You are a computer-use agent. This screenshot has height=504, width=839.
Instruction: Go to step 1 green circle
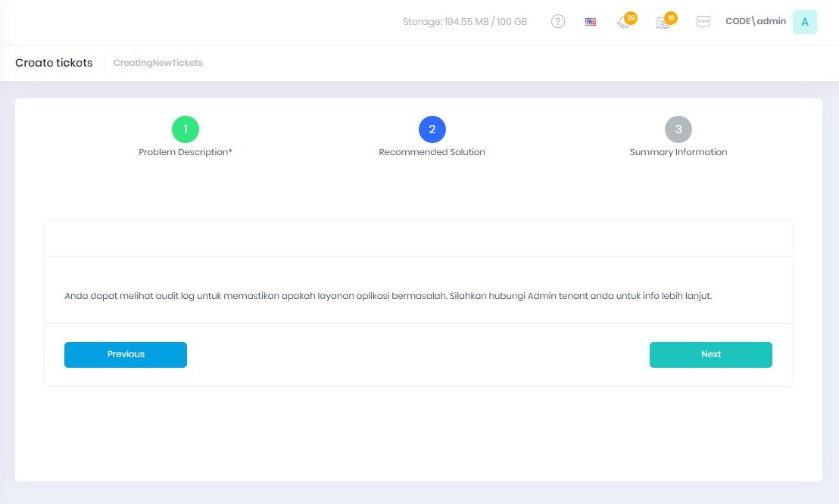click(186, 129)
